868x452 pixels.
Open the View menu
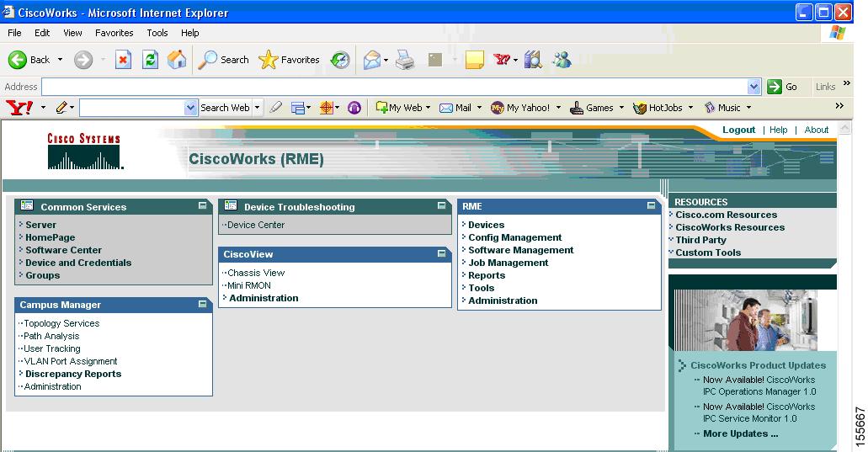[x=72, y=33]
